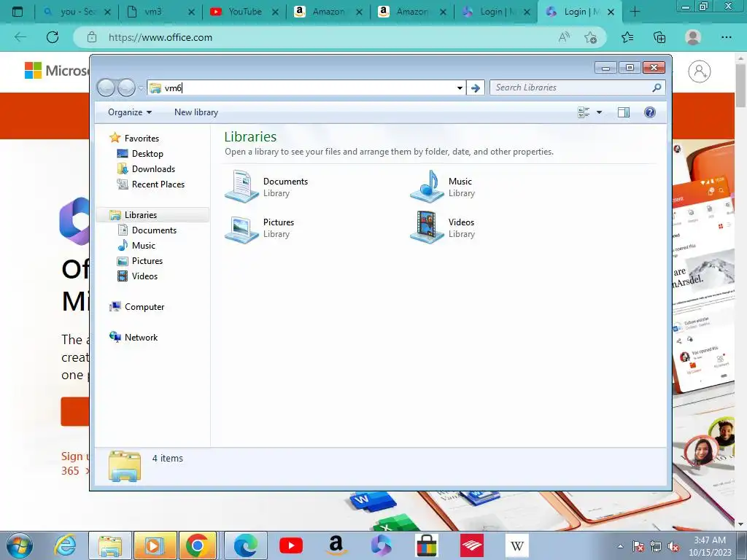The image size is (747, 560).
Task: Click the muted volume tray icon
Action: [673, 546]
